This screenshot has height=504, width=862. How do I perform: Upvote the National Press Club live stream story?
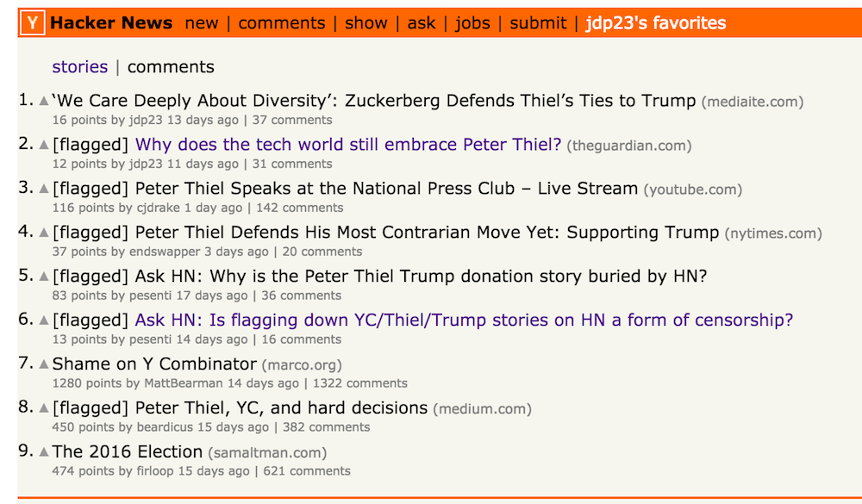(x=44, y=189)
